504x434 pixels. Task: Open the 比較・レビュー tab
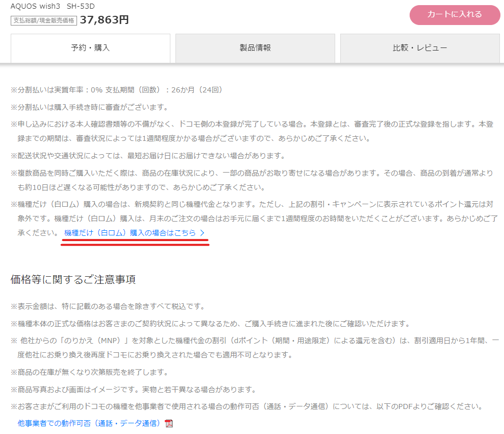pyautogui.click(x=420, y=49)
